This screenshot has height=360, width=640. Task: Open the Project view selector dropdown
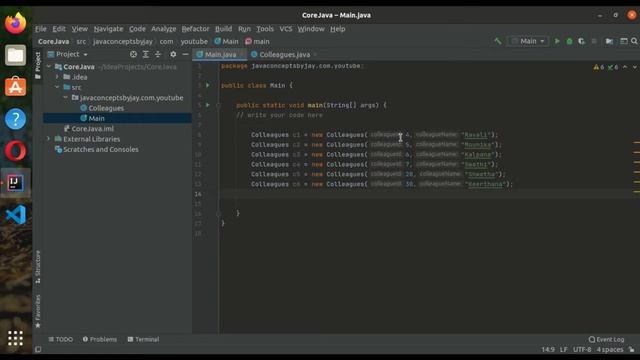68,54
